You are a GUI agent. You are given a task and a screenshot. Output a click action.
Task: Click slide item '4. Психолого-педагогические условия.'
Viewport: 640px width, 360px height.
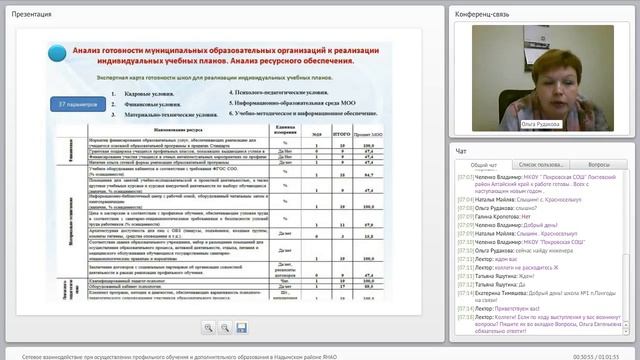pos(278,92)
